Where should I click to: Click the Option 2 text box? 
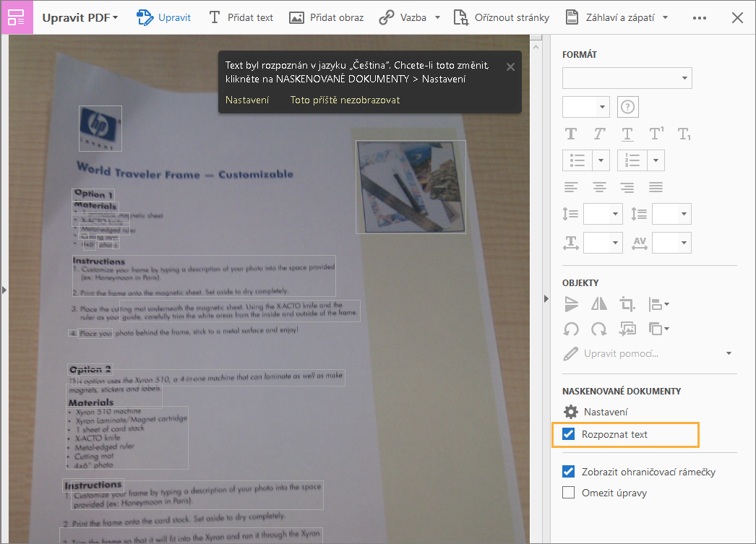coord(90,370)
